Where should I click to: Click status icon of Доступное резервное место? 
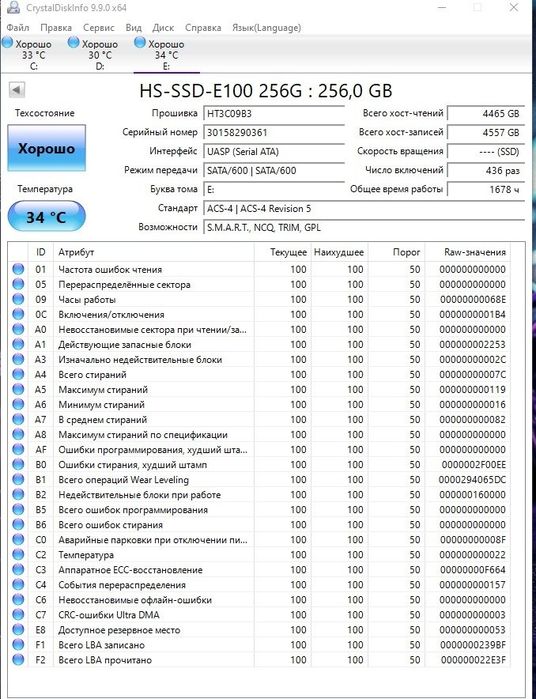point(18,630)
